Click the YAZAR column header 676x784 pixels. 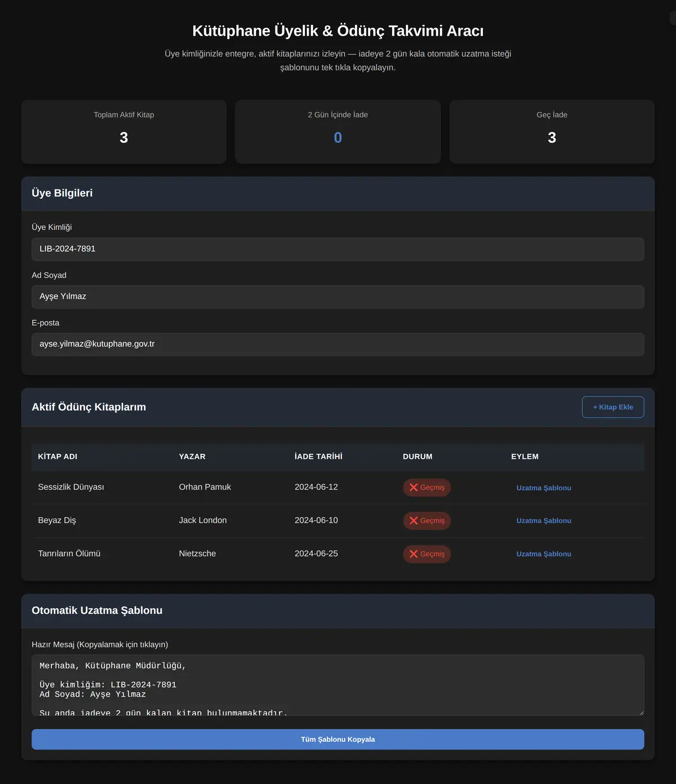(x=192, y=457)
